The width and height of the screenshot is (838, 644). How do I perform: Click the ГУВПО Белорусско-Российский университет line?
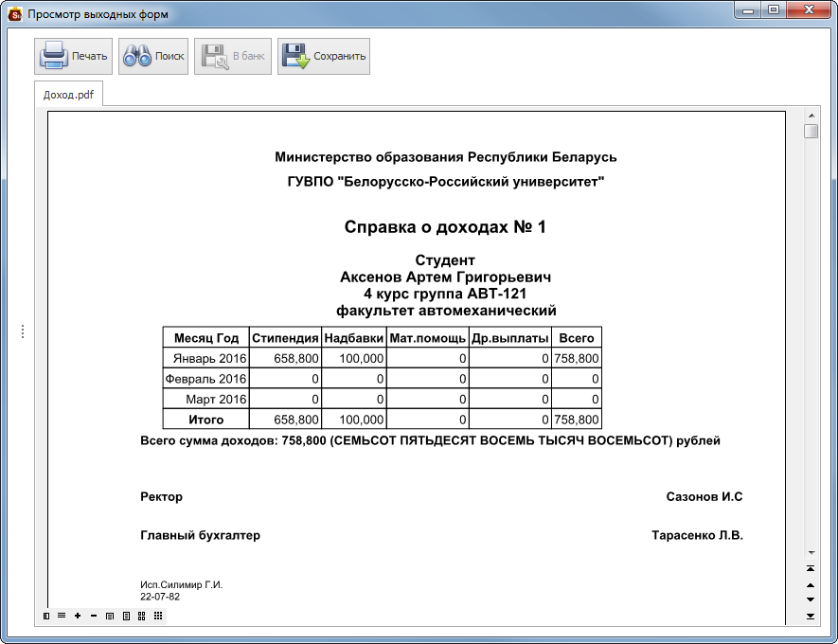click(x=446, y=182)
